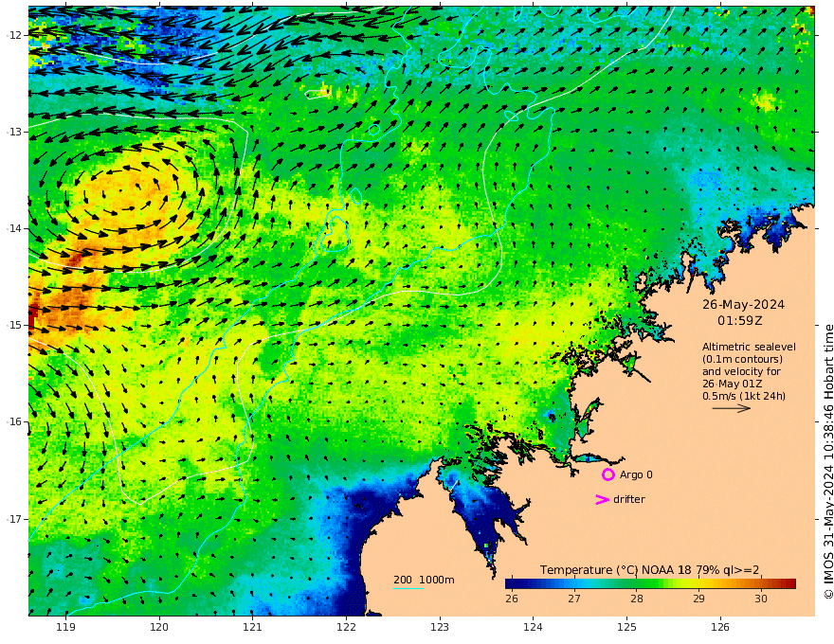Click the 'Temperature (°C) NOAA 18' title
The image size is (834, 644).
pyautogui.click(x=616, y=570)
